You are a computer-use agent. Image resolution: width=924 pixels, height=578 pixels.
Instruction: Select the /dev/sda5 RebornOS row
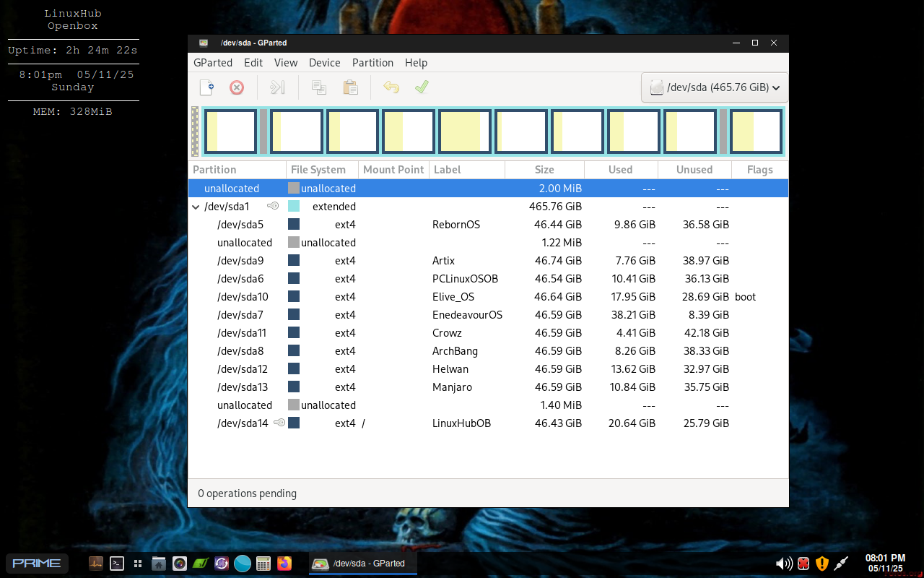[488, 225]
